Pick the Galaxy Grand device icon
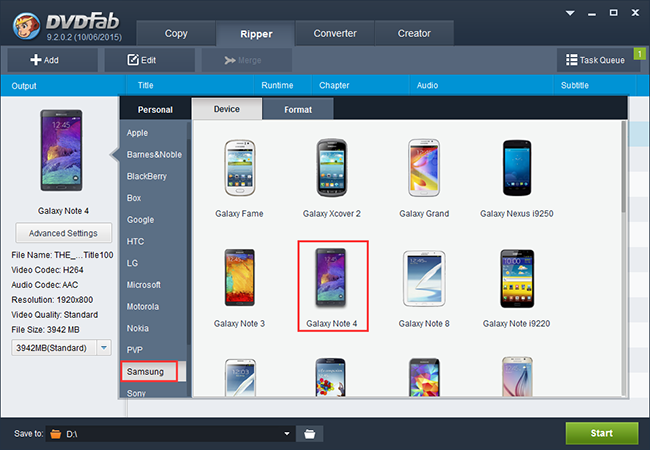This screenshot has width=650, height=450. coord(424,168)
